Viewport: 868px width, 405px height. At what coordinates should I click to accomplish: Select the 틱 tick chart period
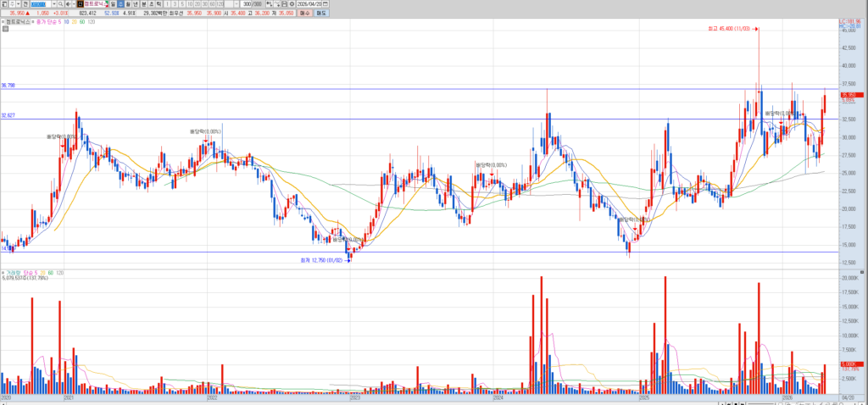159,4
